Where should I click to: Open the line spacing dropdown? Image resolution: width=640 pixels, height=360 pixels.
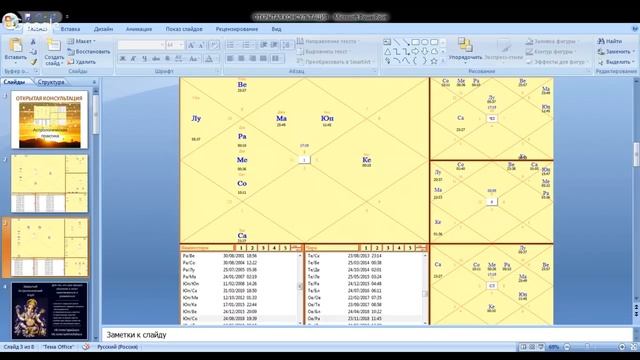287,45
